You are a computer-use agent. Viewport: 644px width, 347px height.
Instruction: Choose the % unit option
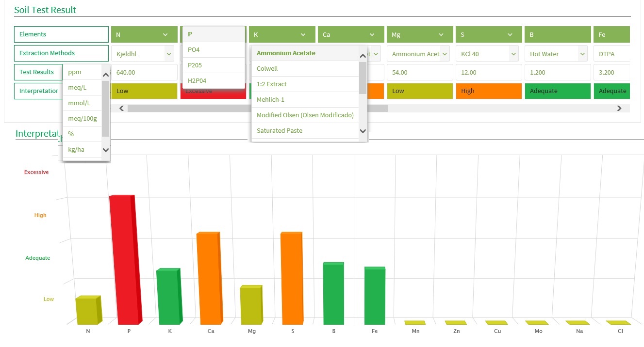point(83,134)
